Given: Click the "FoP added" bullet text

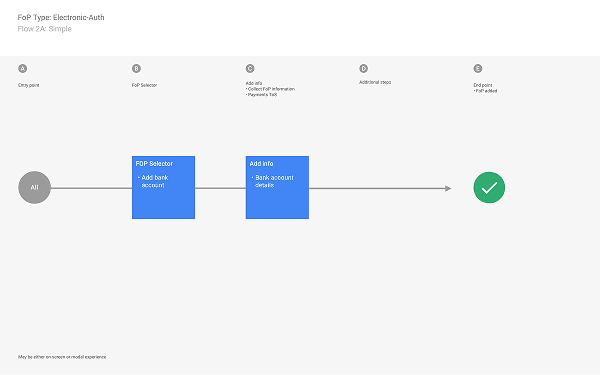Looking at the screenshot, I should 486,91.
